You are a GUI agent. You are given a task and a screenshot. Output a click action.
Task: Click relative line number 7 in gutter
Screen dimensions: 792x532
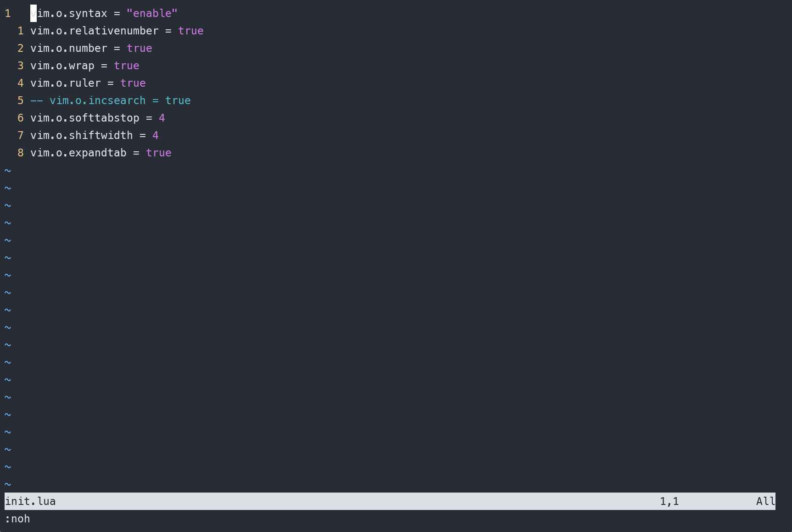point(21,135)
